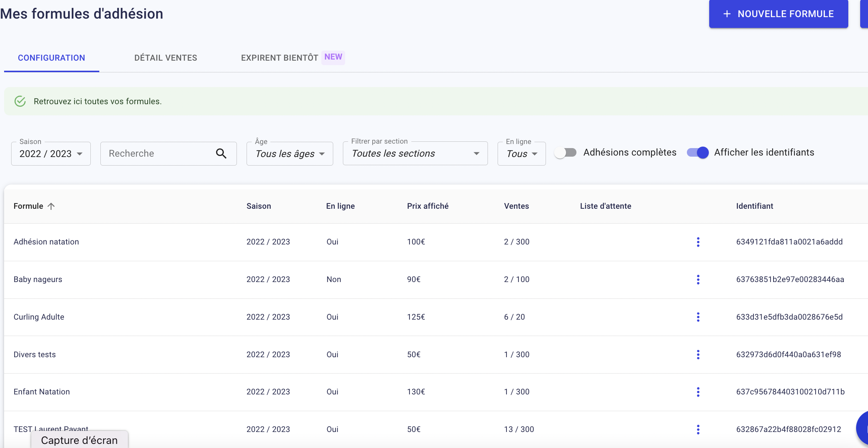Screen dimensions: 868x448
Task: Open the Âge Tous les âges dropdown
Action: pyautogui.click(x=290, y=154)
